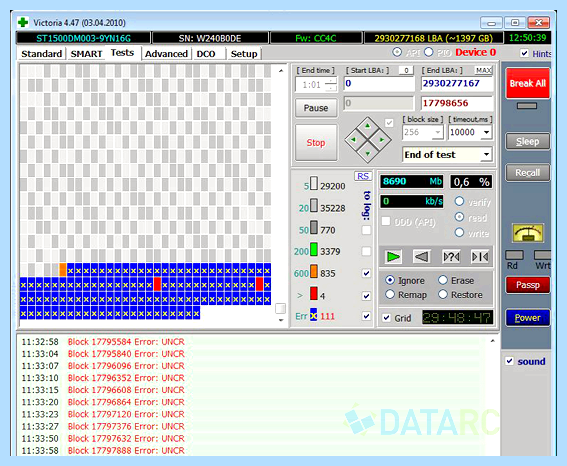Click the 600 ms orange block legend
Image resolution: width=567 pixels, height=466 pixels.
click(314, 272)
